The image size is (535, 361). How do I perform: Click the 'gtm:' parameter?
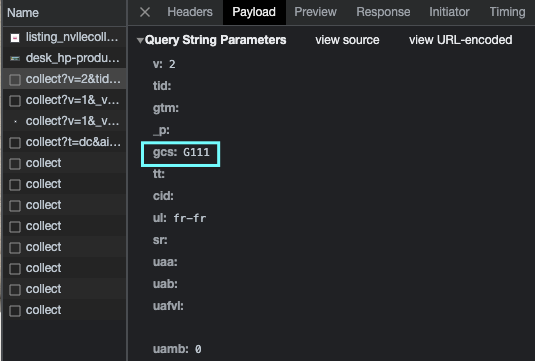(166, 108)
